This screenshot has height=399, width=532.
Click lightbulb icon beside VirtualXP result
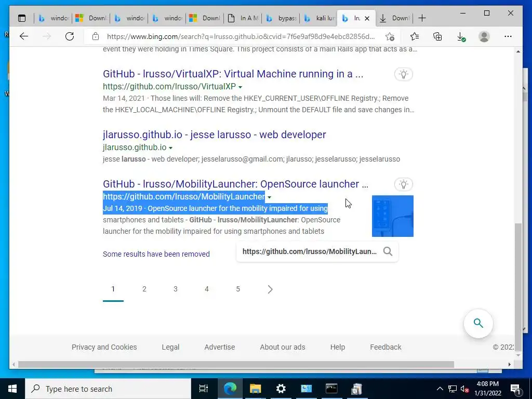[403, 74]
